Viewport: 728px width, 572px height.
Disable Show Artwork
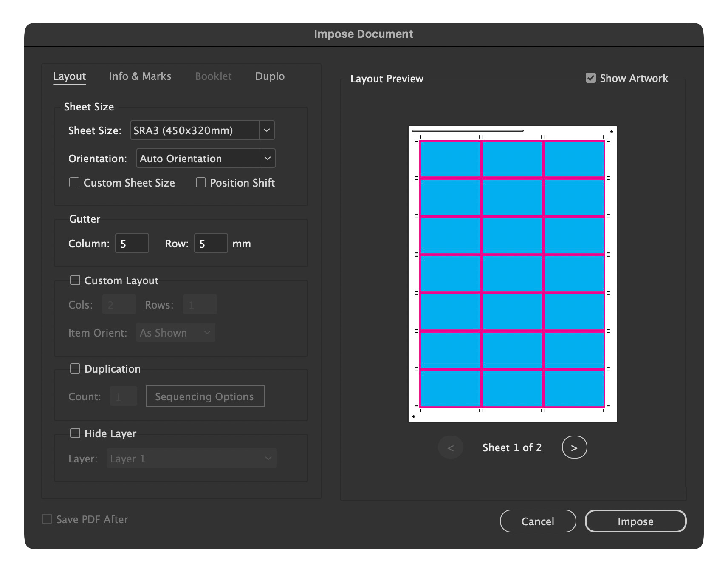click(590, 78)
